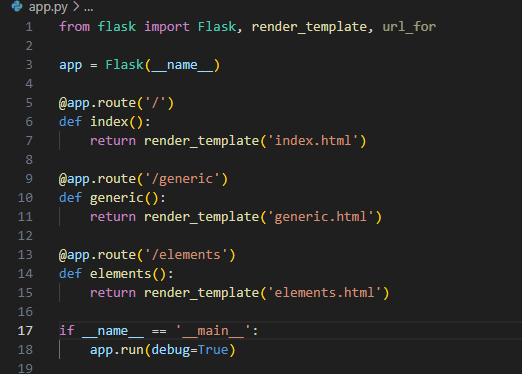Click 'Flask' in the line 3 constructor call

coord(124,65)
